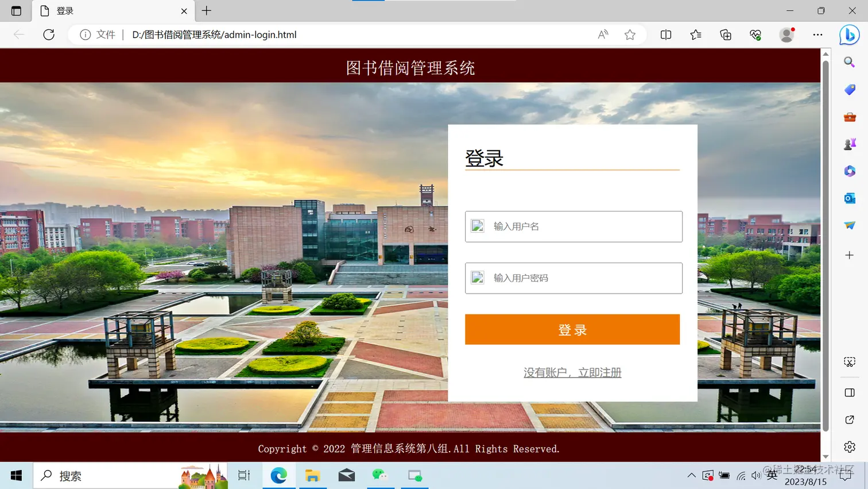The height and width of the screenshot is (489, 868).
Task: Open split screen view
Action: click(665, 34)
